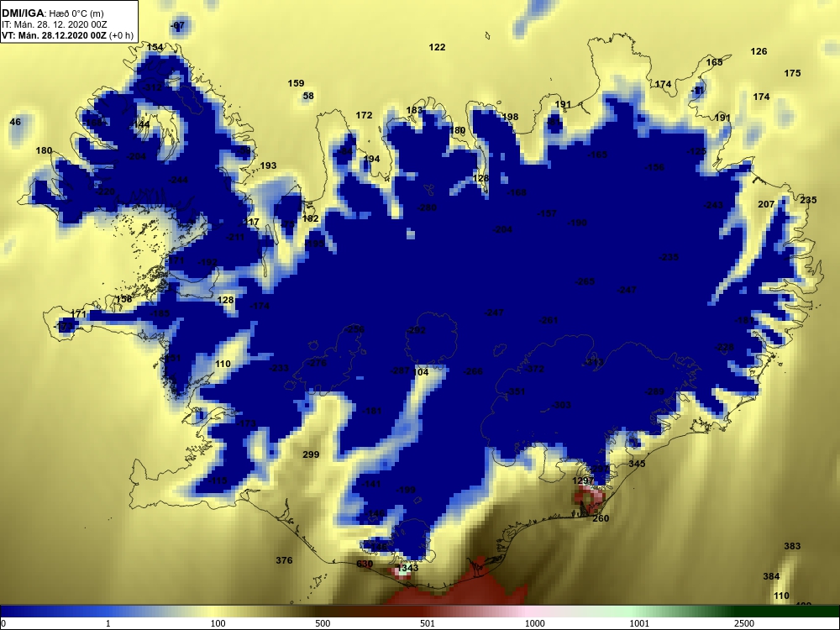Click the value 376 off the south coast
The height and width of the screenshot is (630, 840).
click(284, 560)
